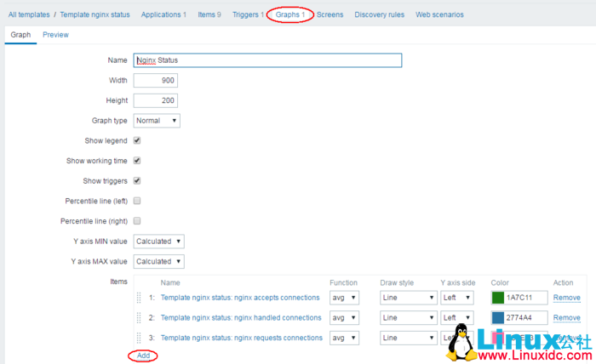Open nginx requests connections item link

(241, 338)
